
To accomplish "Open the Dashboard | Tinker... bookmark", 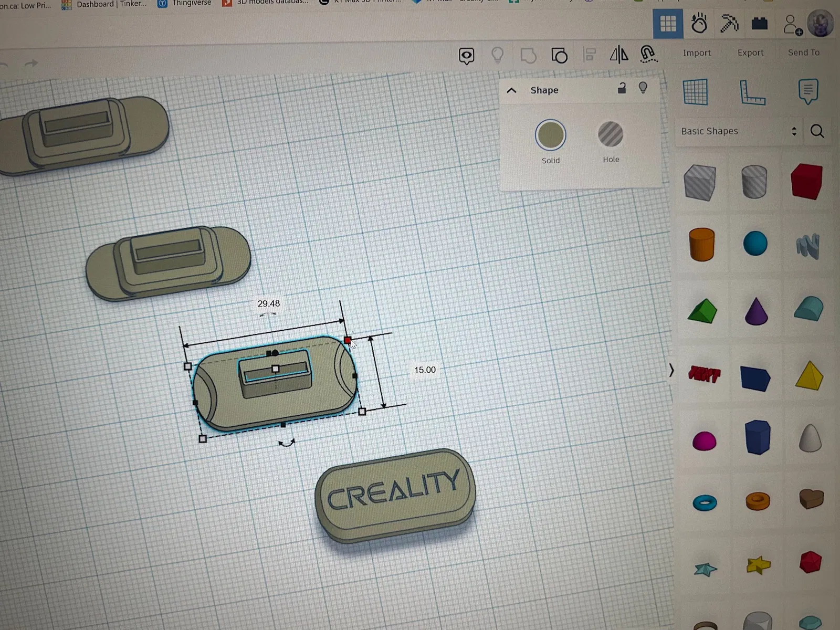I will click(104, 4).
